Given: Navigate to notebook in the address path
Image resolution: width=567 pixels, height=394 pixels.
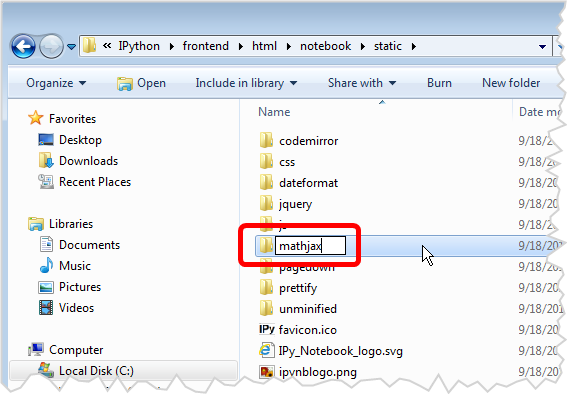Looking at the screenshot, I should click(x=325, y=46).
